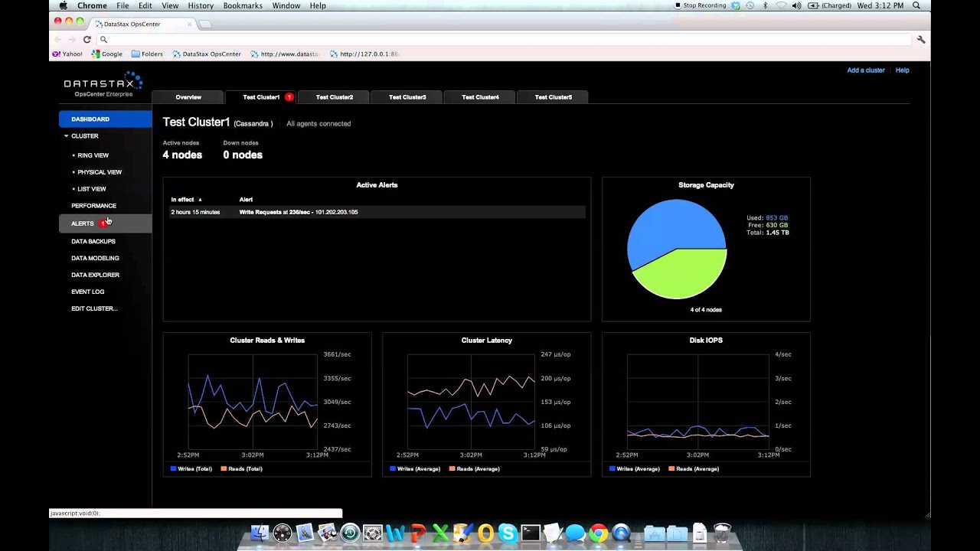This screenshot has height=551, width=980.
Task: Switch to Test Cluster2 tab
Action: (x=334, y=97)
